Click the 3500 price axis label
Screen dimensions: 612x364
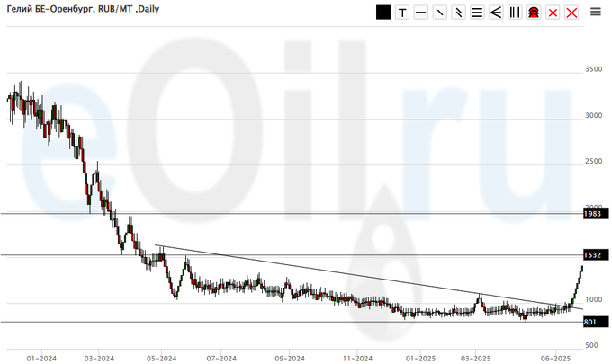(x=594, y=69)
